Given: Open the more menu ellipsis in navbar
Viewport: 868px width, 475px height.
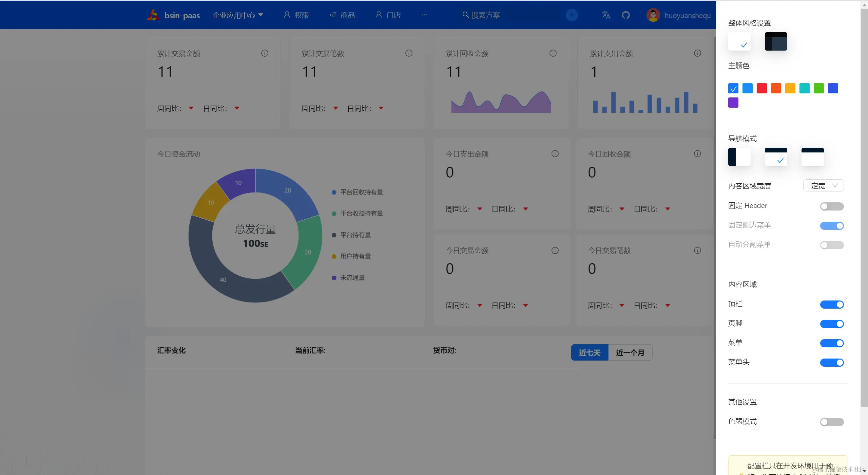Looking at the screenshot, I should 424,15.
